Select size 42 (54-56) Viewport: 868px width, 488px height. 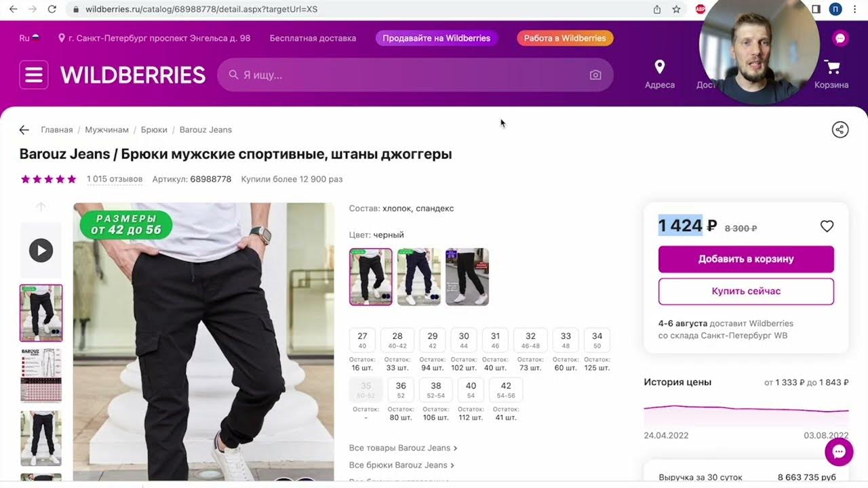pos(506,390)
